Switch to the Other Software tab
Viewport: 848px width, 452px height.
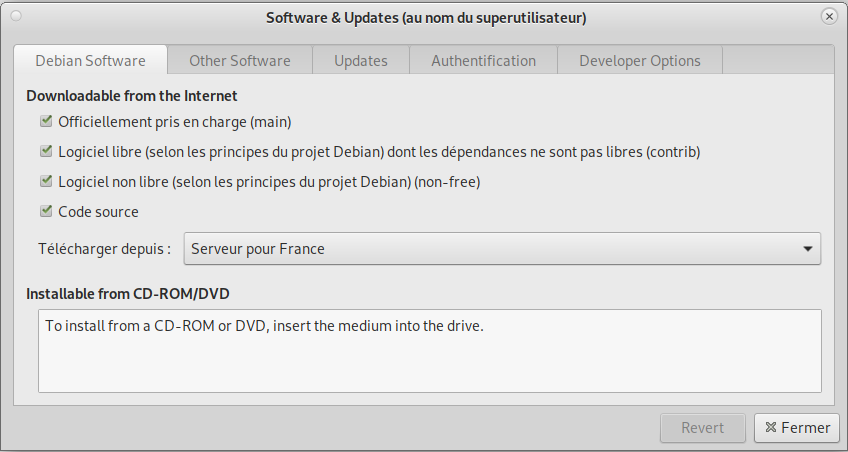(240, 61)
